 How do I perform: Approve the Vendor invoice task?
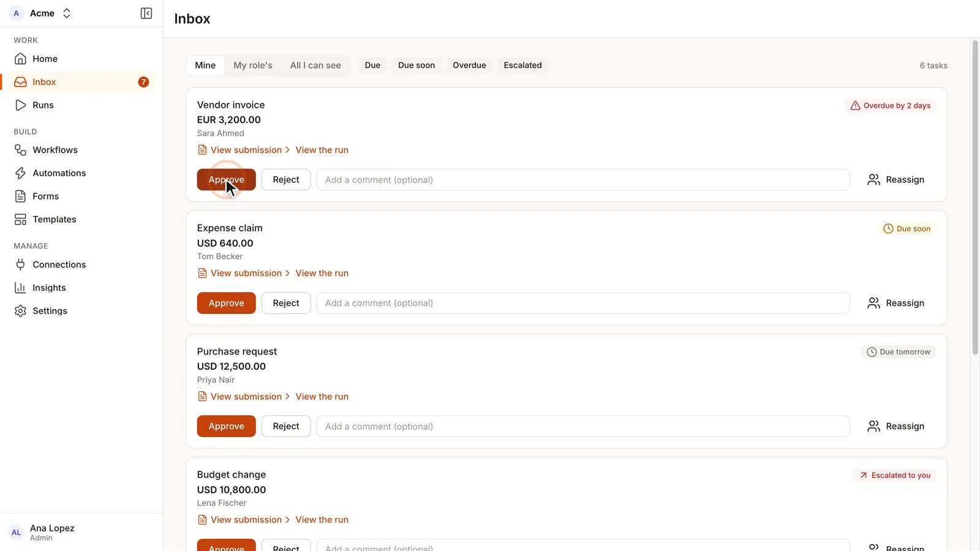click(x=226, y=180)
